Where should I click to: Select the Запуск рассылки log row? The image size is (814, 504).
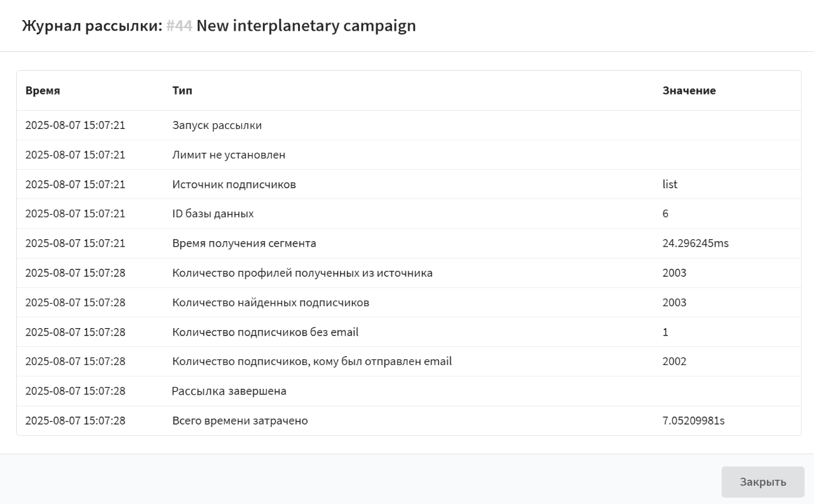point(217,125)
